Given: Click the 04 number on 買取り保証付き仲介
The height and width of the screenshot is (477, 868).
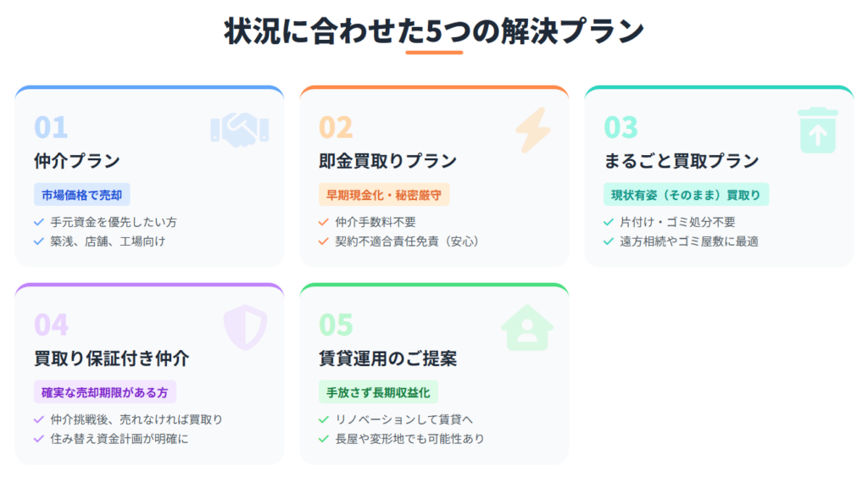Looking at the screenshot, I should 51,324.
